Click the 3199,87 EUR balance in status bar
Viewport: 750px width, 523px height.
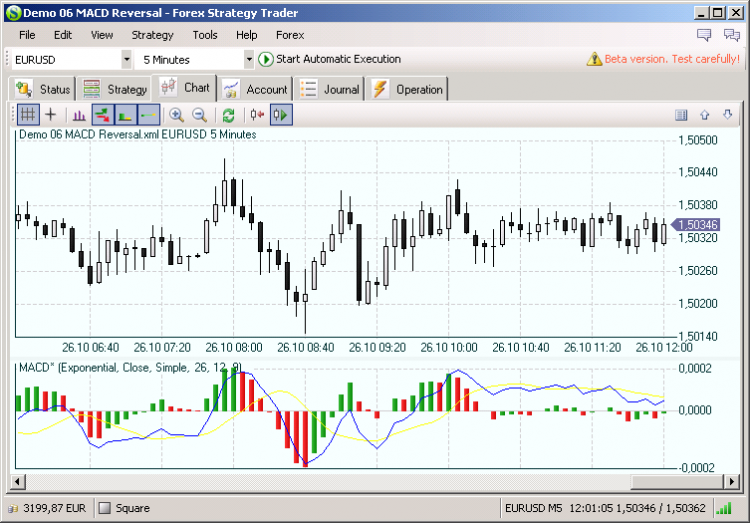pyautogui.click(x=54, y=508)
